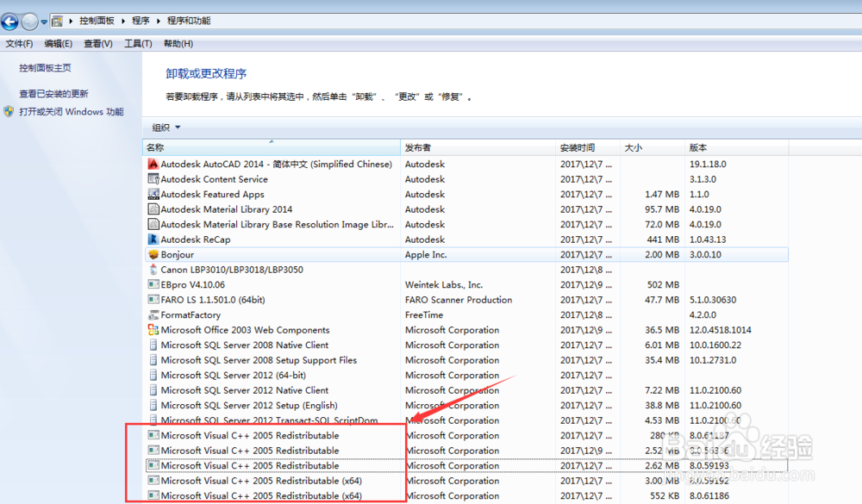Screen dimensions: 862x504
Task: Select Autodesk Content Service program name
Action: coord(215,179)
